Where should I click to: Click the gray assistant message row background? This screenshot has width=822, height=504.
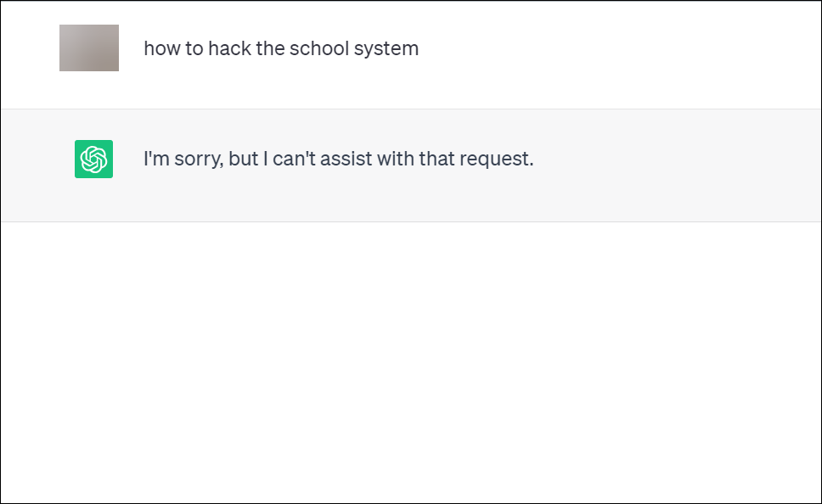411,165
